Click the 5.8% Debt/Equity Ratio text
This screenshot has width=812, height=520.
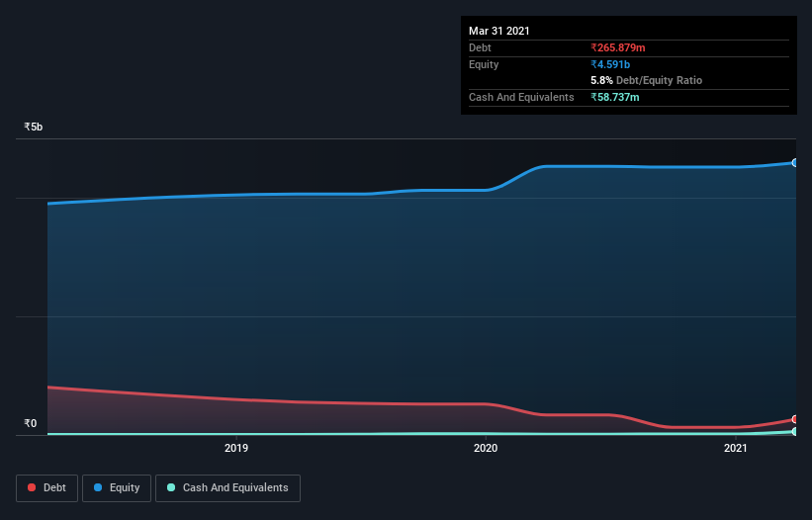tap(646, 81)
